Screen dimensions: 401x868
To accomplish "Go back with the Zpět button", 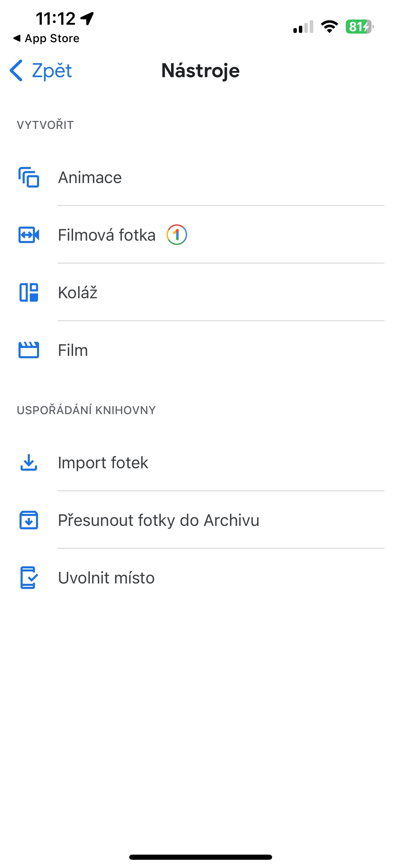I will [51, 71].
